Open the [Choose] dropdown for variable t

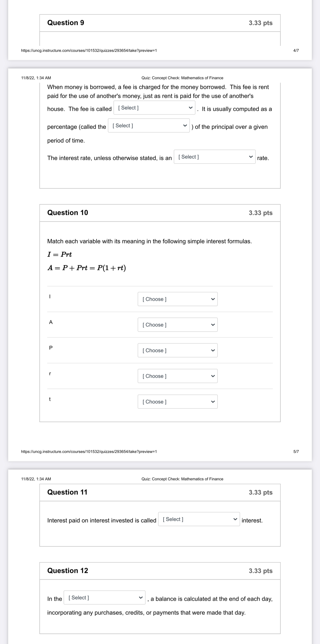tap(177, 402)
